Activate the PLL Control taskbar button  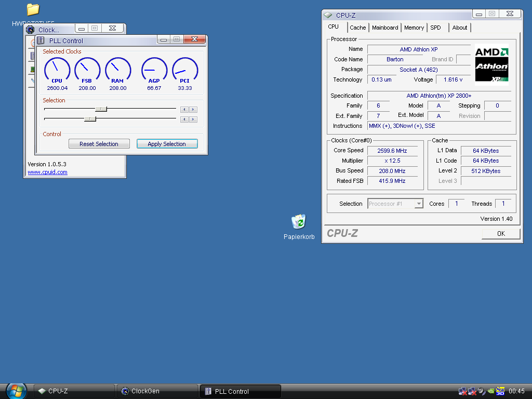pyautogui.click(x=240, y=391)
